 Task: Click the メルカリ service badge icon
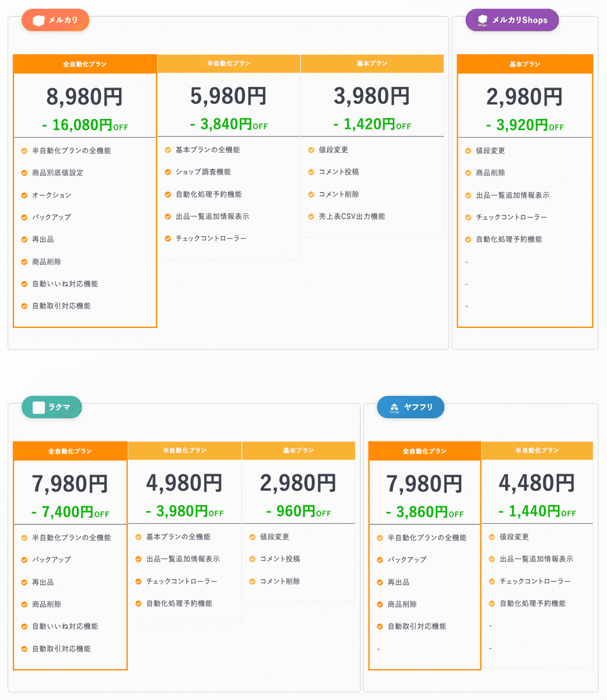[55, 19]
